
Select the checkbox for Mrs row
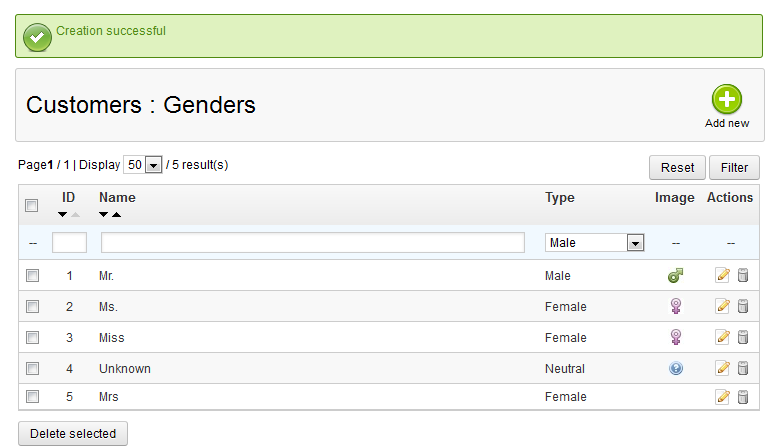pyautogui.click(x=32, y=397)
